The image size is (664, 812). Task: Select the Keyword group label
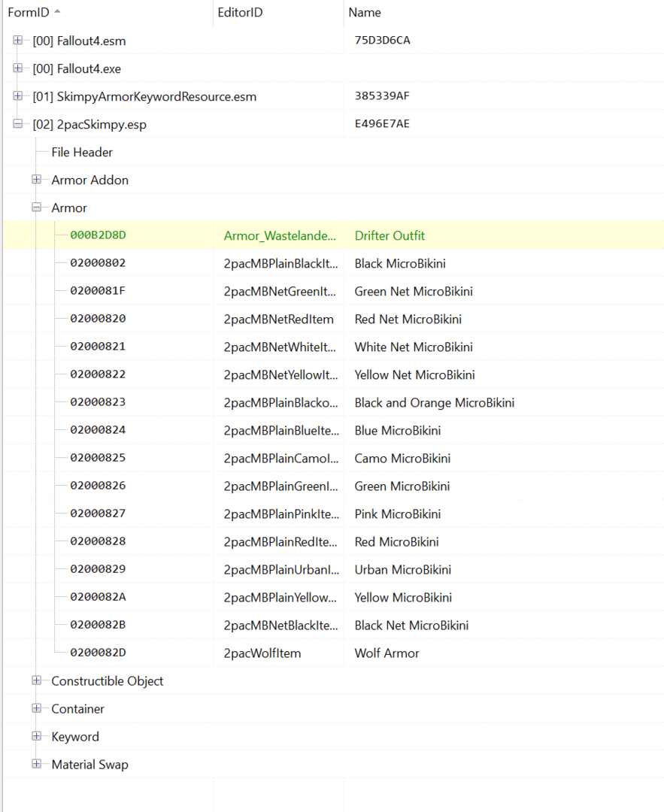[x=75, y=737]
